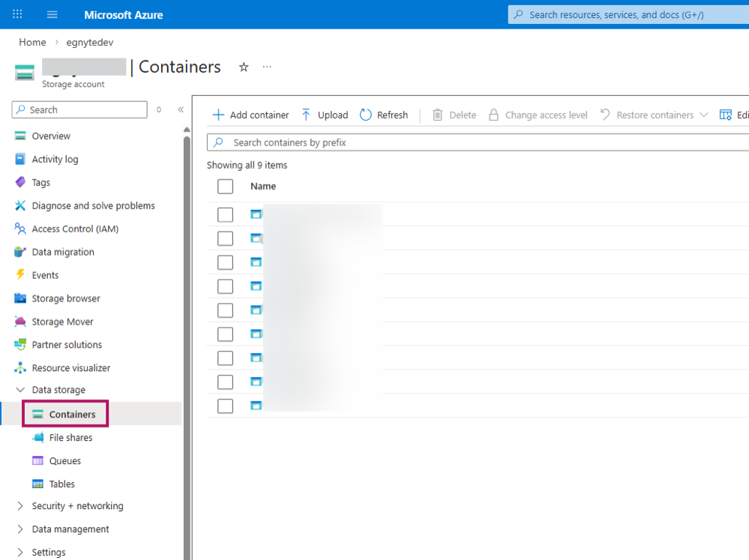Collapse the Data storage section
Image resolution: width=749 pixels, height=560 pixels.
20,390
